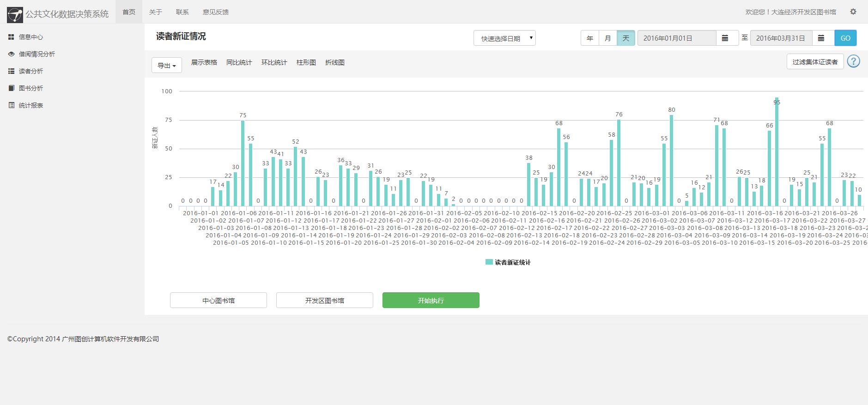This screenshot has height=405, width=868.
Task: Open calendar picker for end date
Action: 821,38
